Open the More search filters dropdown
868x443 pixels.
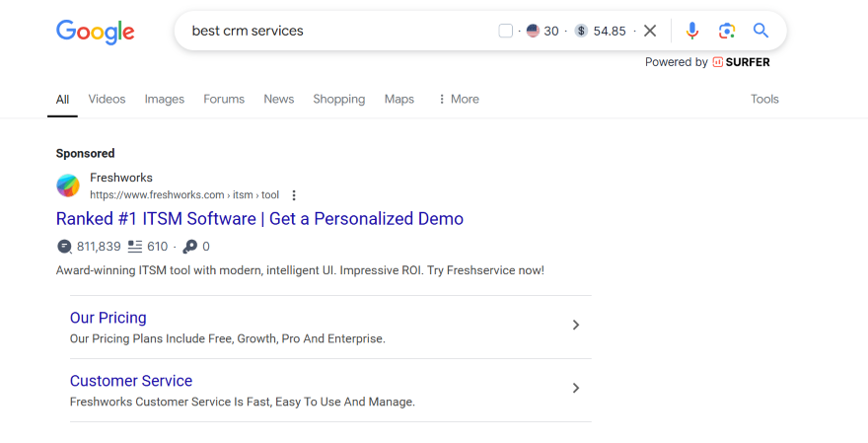(x=459, y=99)
